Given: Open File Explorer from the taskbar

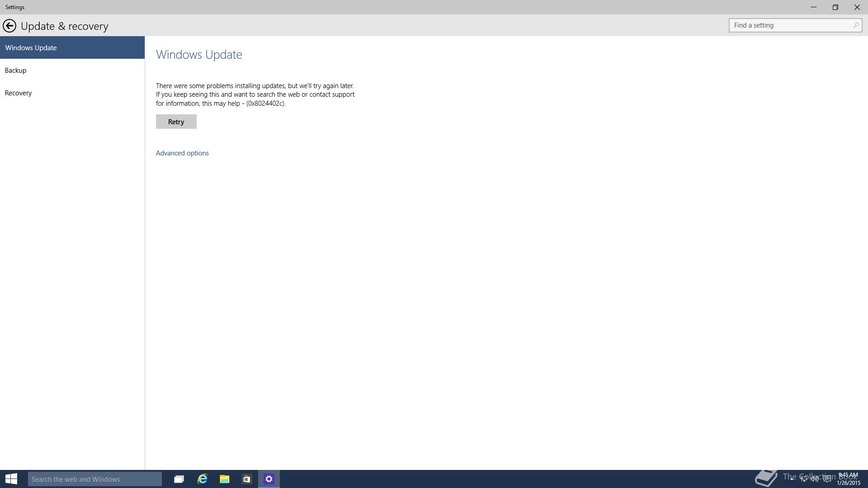Looking at the screenshot, I should 224,479.
